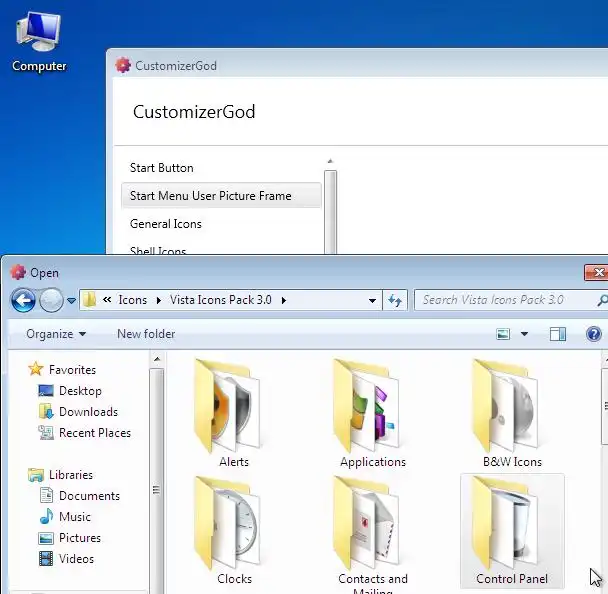Click the Pictures icon in sidebar
The width and height of the screenshot is (608, 594).
coord(46,538)
